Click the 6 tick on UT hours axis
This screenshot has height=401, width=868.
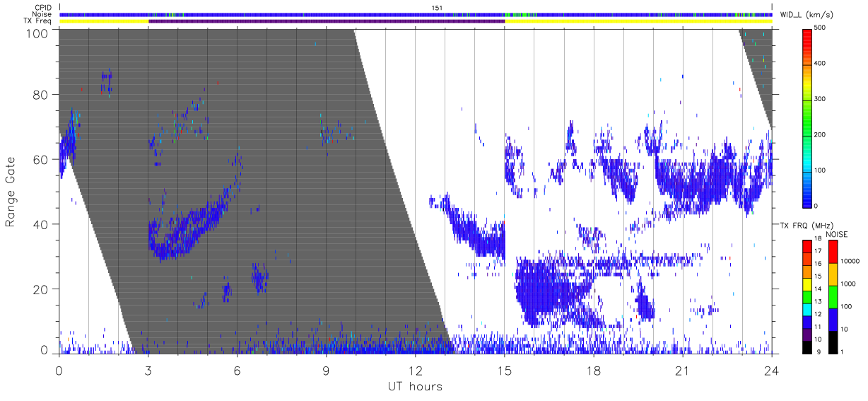pos(237,370)
